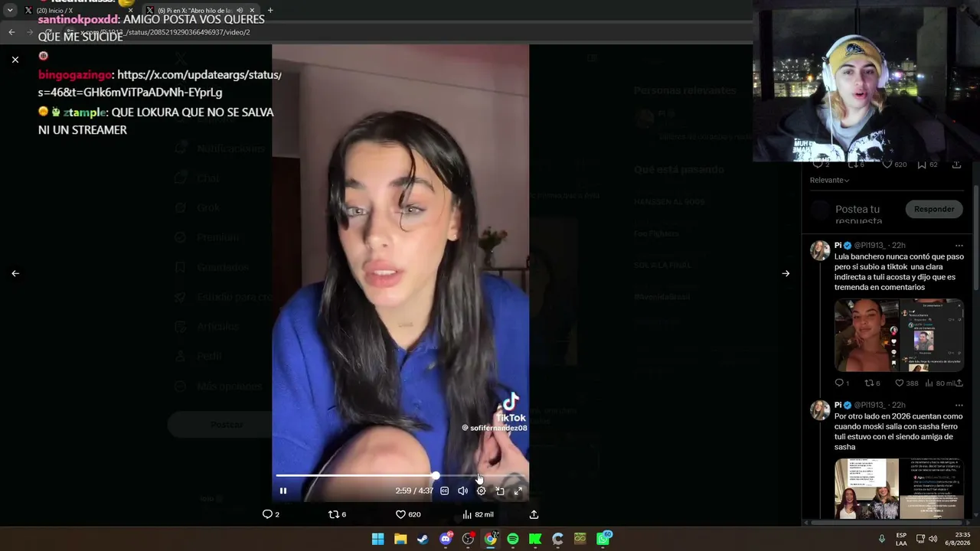Go to previous media item
Viewport: 980px width, 551px height.
click(15, 273)
